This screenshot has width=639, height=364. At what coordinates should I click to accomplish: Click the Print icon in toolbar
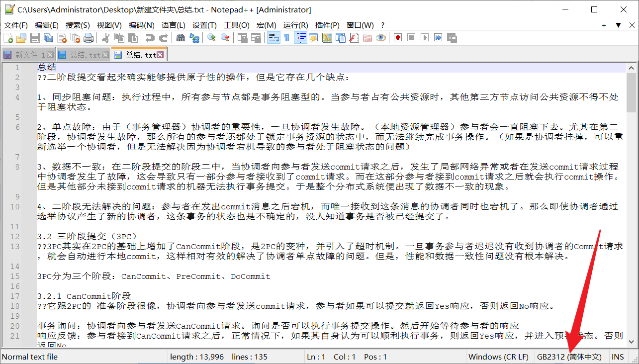(89, 38)
